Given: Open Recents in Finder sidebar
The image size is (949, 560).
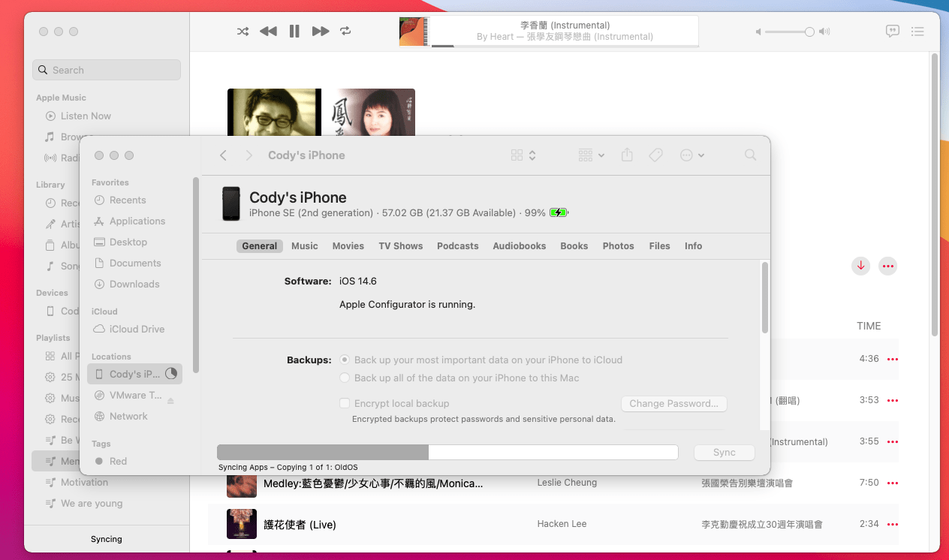Looking at the screenshot, I should (120, 200).
